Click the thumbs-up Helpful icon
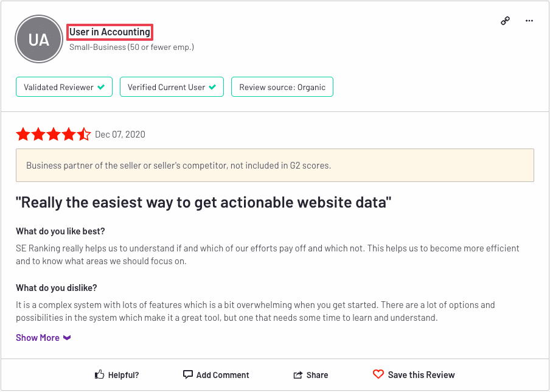Screen dimensions: 550x392 tap(99, 374)
